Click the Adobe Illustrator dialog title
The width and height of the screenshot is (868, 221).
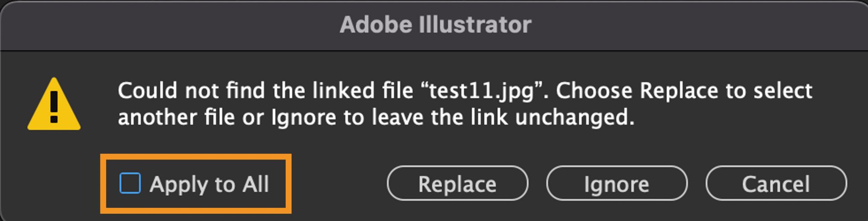tap(435, 24)
